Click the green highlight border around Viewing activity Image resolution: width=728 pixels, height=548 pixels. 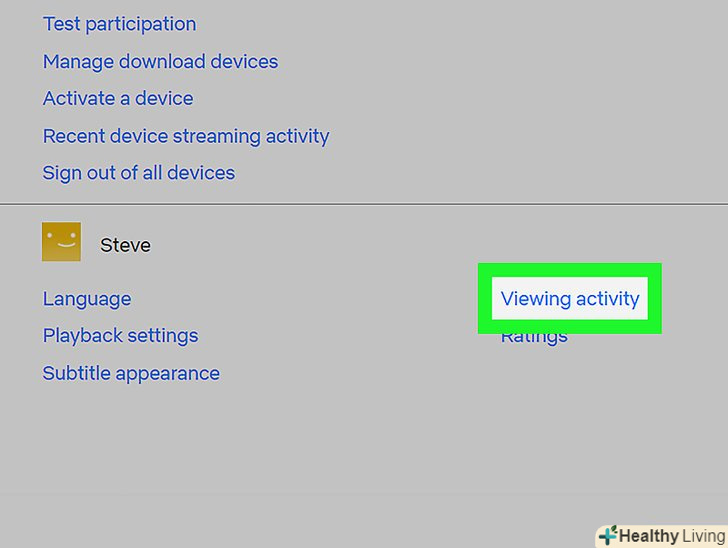[x=486, y=298]
